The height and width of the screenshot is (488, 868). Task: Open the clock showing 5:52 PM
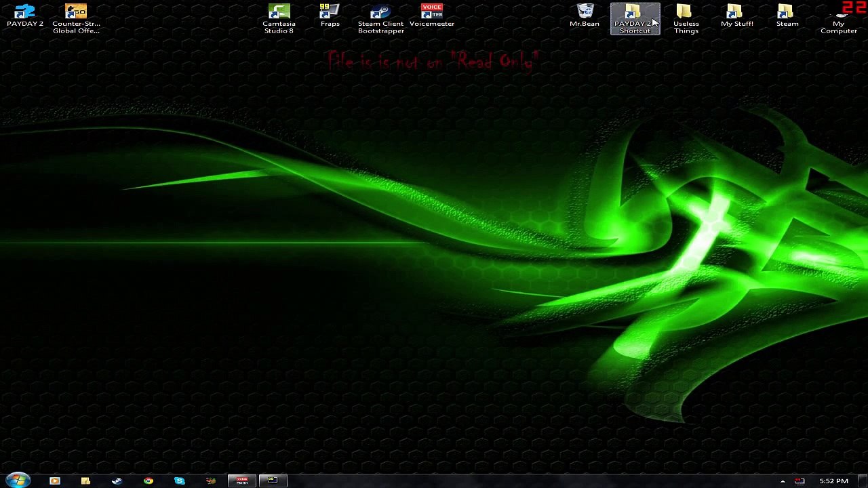[x=833, y=481]
